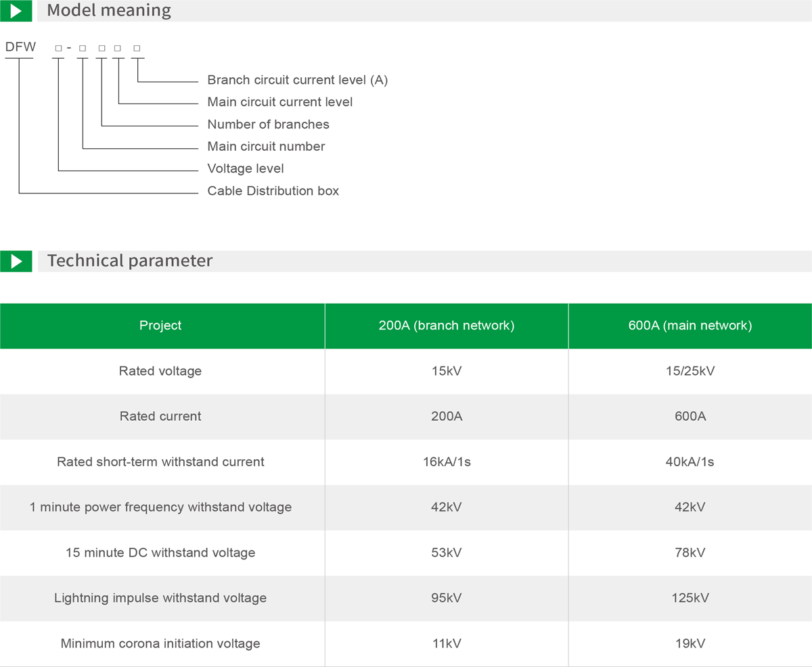812x667 pixels.
Task: Click the Main circuit current level label
Action: 280,102
